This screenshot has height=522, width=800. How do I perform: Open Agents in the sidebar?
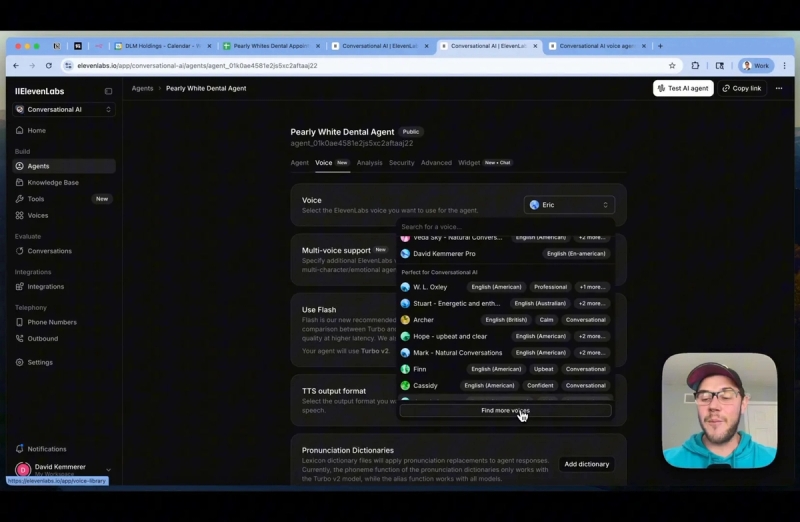tap(64, 166)
